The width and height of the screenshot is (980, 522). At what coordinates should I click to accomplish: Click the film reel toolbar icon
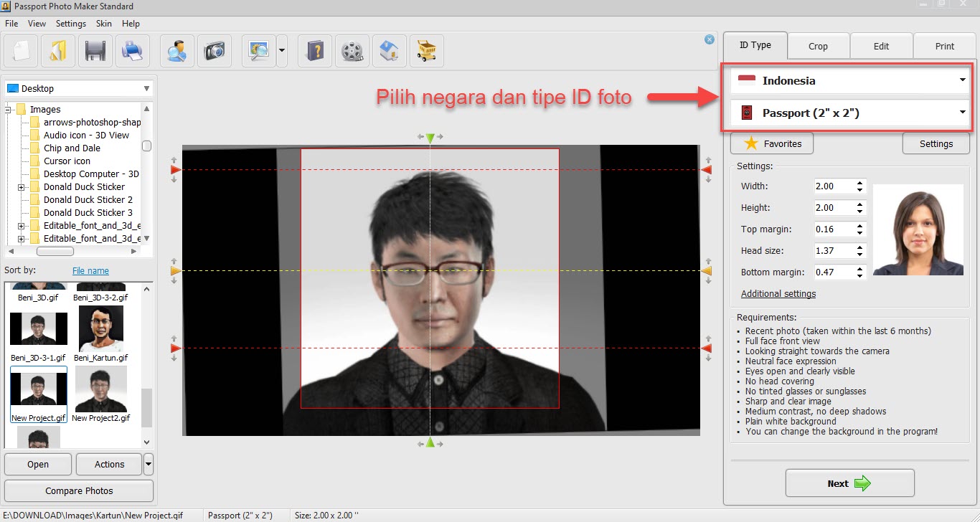click(352, 51)
